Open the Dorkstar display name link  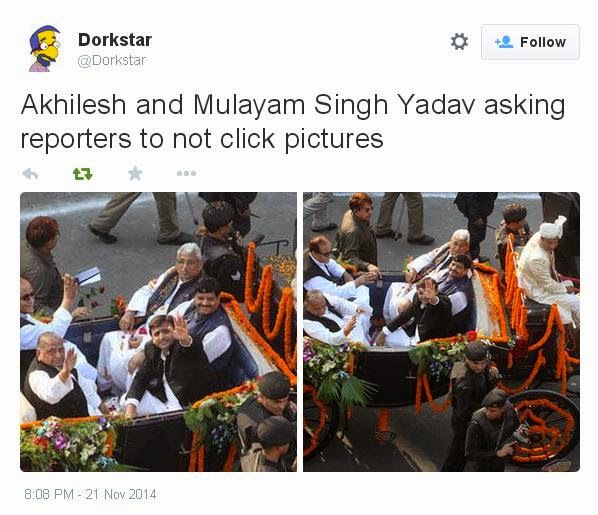click(115, 40)
